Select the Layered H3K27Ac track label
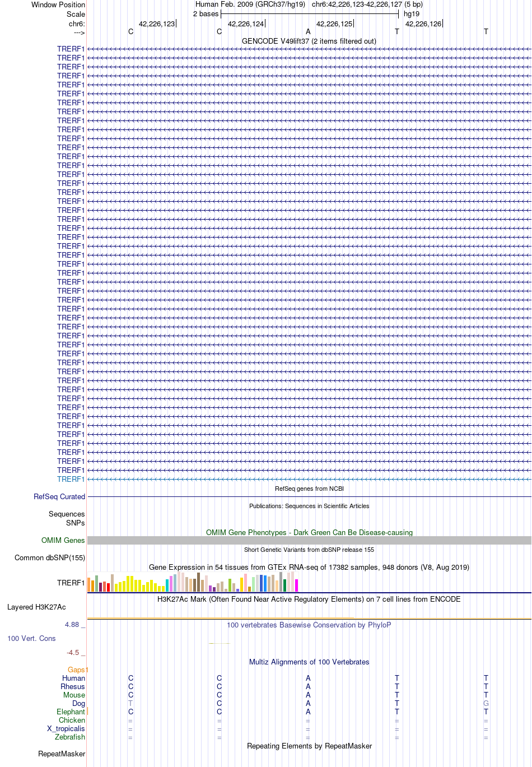This screenshot has width=532, height=767. [x=36, y=607]
